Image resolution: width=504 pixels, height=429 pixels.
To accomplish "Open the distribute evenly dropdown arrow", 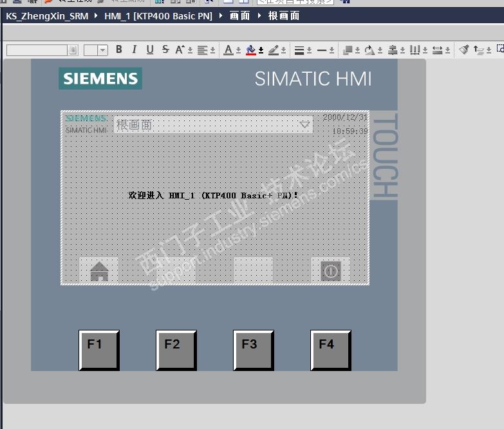I will click(x=425, y=50).
